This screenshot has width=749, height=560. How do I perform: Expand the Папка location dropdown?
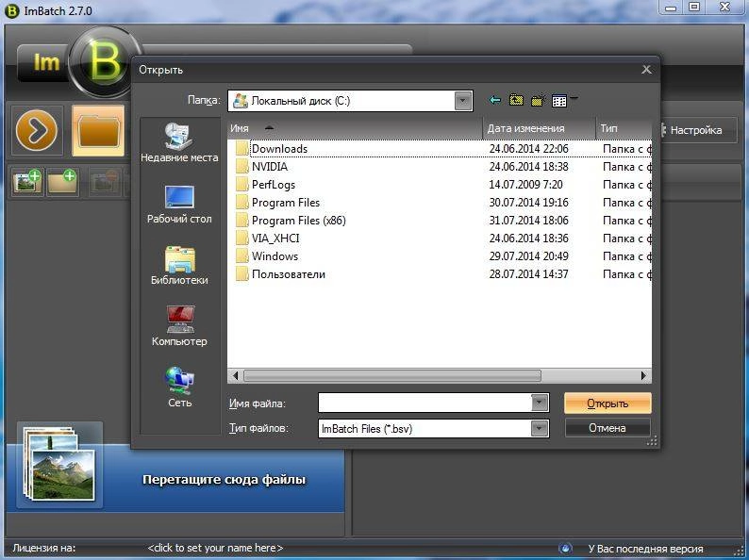point(463,101)
